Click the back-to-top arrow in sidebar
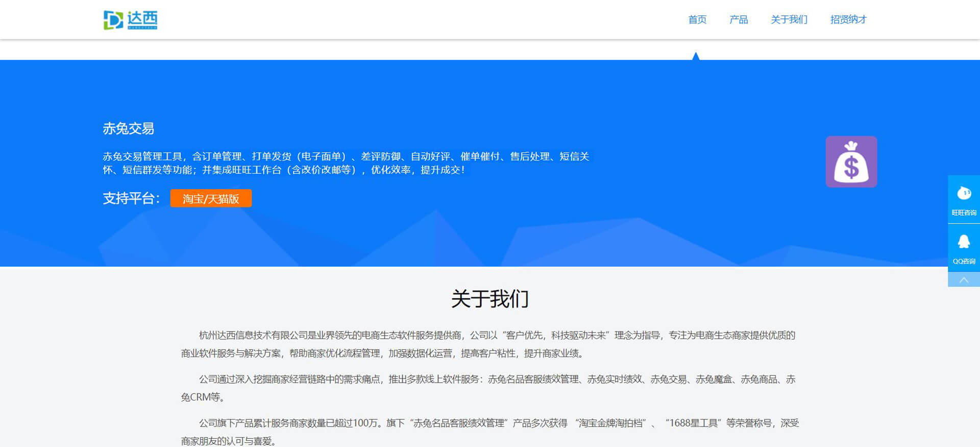Image resolution: width=980 pixels, height=447 pixels. (x=964, y=280)
